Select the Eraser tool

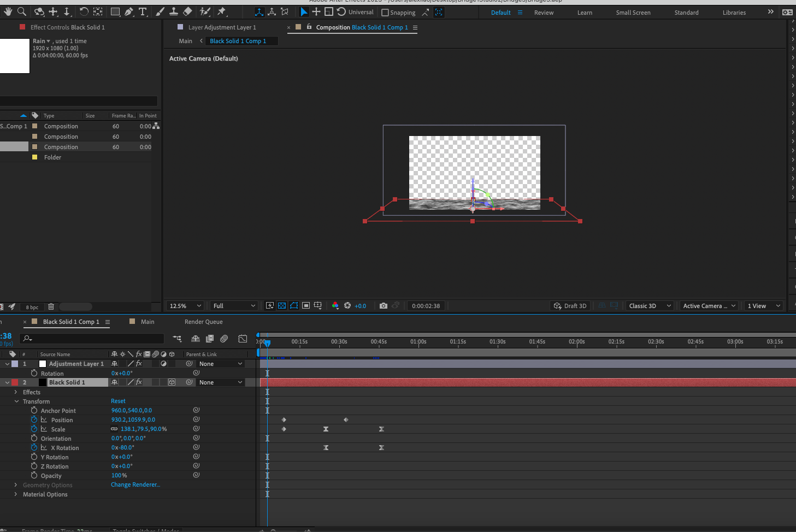(187, 11)
